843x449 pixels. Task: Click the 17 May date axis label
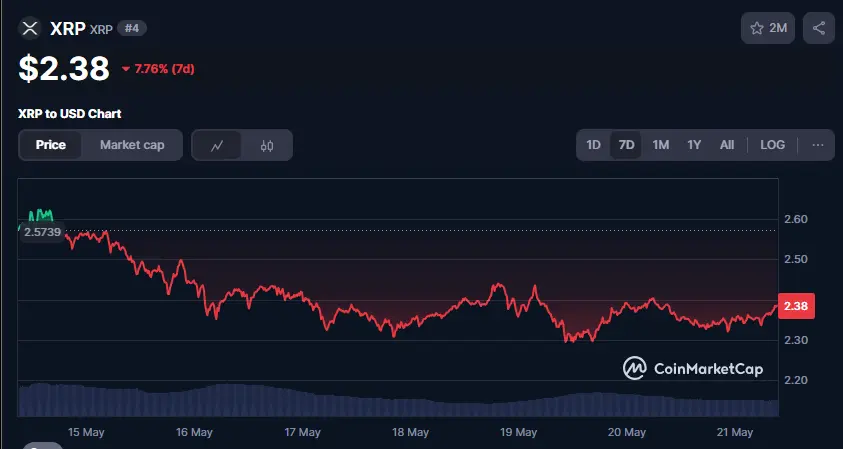tap(302, 432)
